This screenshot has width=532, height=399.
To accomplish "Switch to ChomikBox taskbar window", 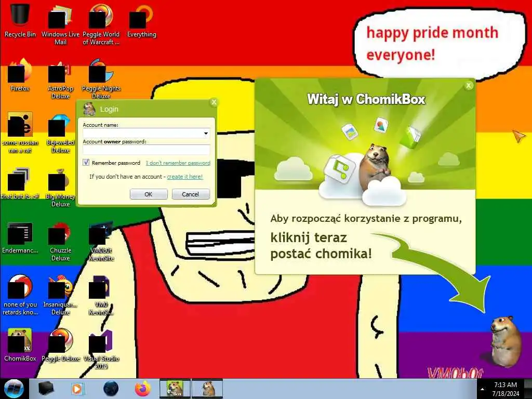I will tap(175, 389).
